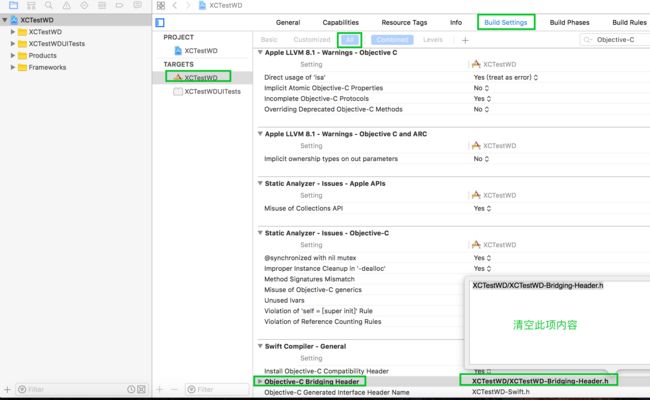650x400 pixels.
Task: Go forward with jump bar arrow
Action: coord(188,5)
